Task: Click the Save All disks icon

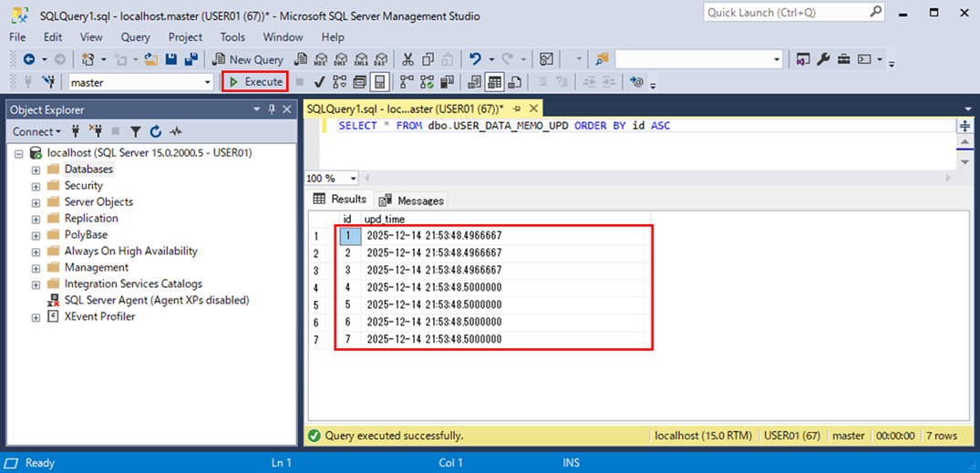Action: pyautogui.click(x=191, y=59)
